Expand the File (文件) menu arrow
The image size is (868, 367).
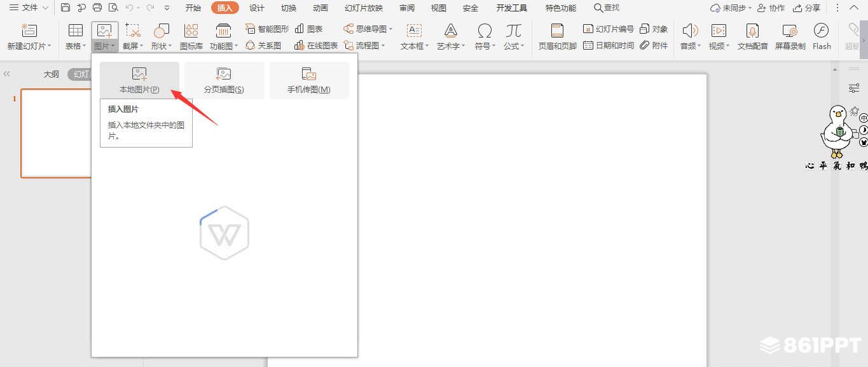coord(45,8)
